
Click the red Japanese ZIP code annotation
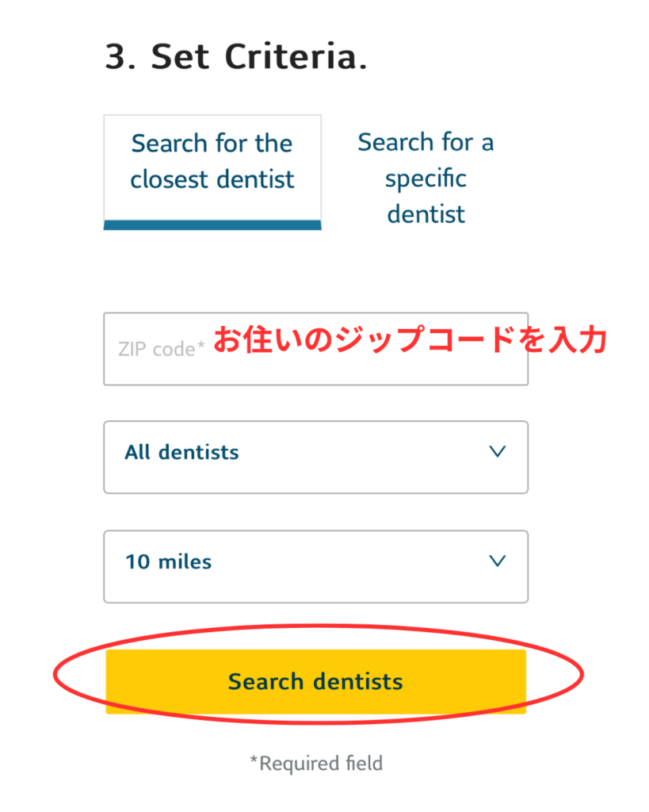pyautogui.click(x=410, y=339)
